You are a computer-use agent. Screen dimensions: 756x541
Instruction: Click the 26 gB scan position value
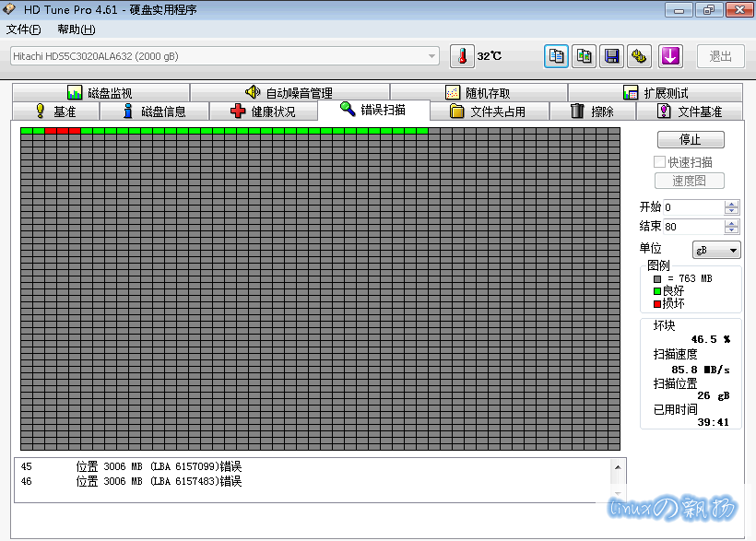(x=713, y=396)
